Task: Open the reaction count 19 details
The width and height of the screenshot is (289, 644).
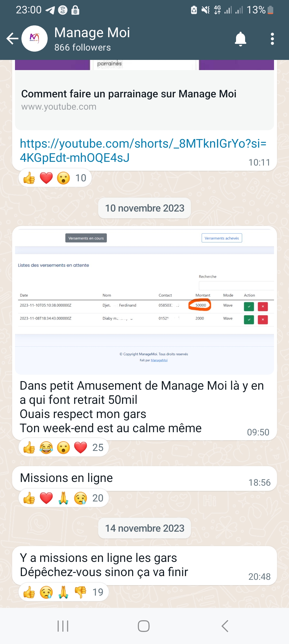Action: click(98, 592)
